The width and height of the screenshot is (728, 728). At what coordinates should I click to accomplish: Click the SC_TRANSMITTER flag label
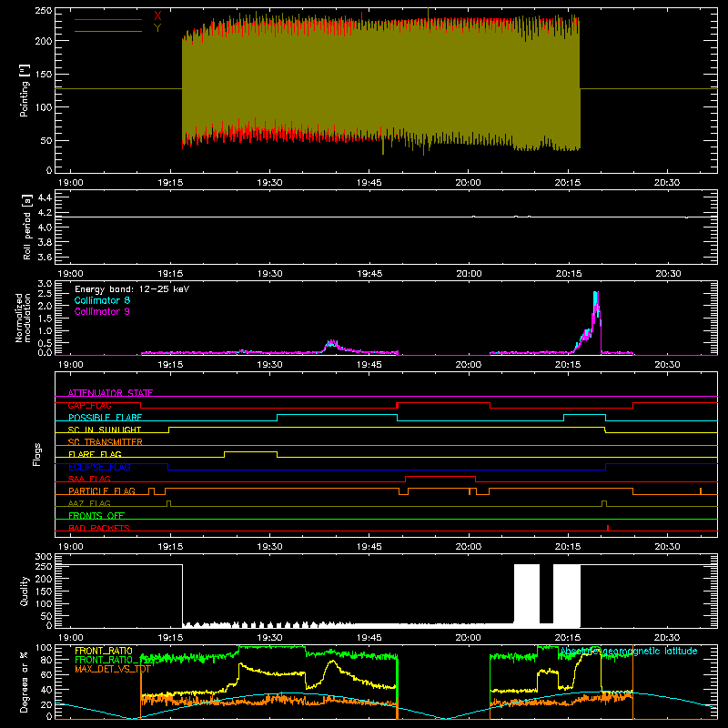tap(106, 441)
